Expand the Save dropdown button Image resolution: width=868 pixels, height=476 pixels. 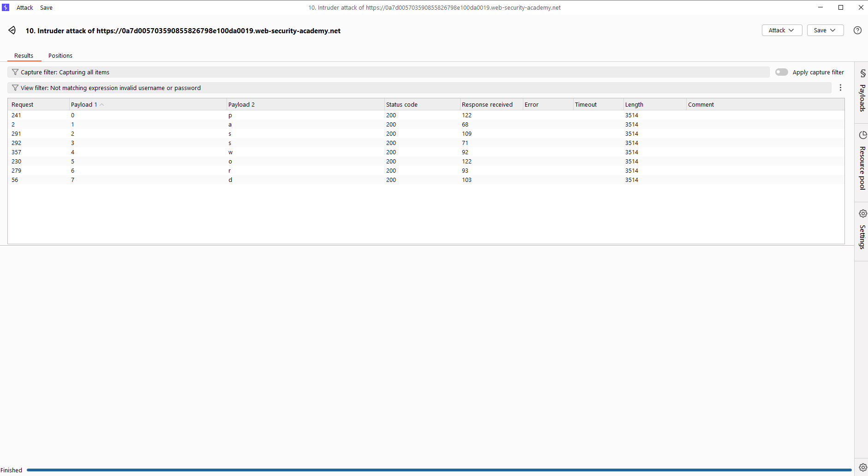click(x=825, y=30)
